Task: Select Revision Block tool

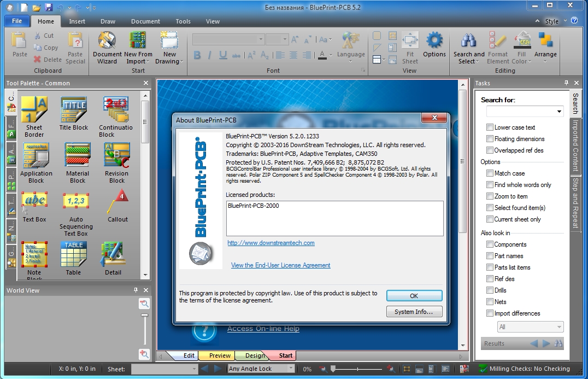Action: tap(116, 163)
